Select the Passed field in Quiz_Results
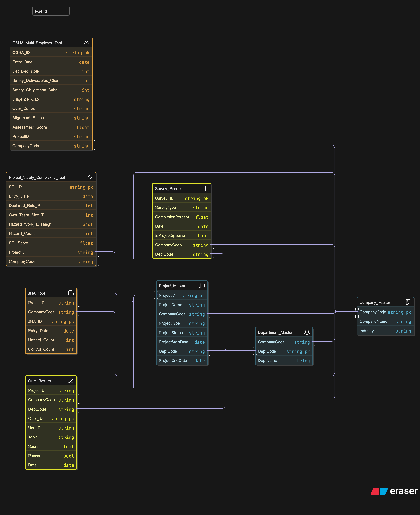 (x=51, y=456)
